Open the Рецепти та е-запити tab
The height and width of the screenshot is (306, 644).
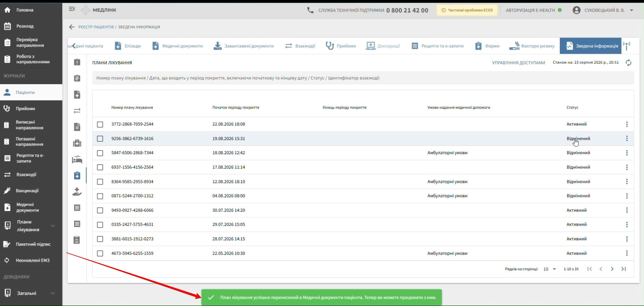(x=437, y=46)
